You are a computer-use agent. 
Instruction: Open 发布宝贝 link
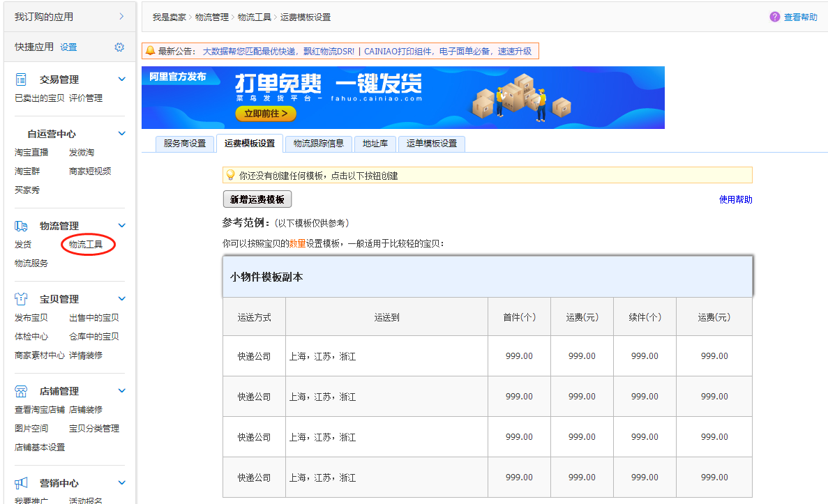(x=31, y=318)
